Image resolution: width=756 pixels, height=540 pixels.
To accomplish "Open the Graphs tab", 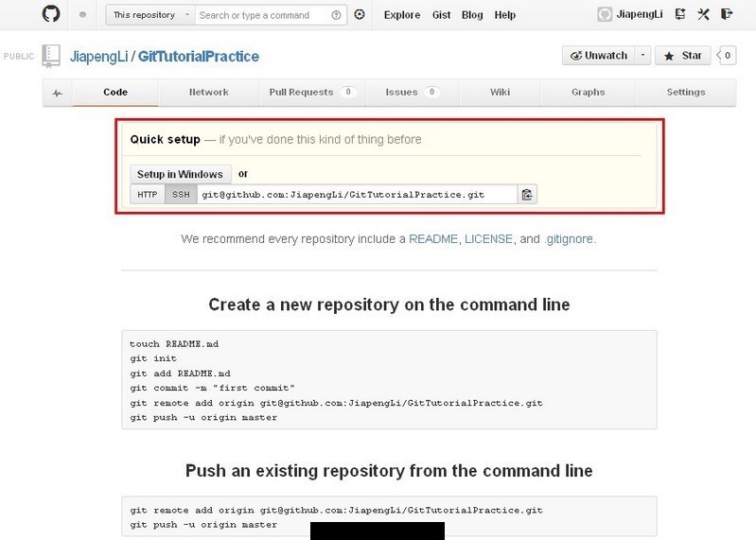I will click(589, 92).
